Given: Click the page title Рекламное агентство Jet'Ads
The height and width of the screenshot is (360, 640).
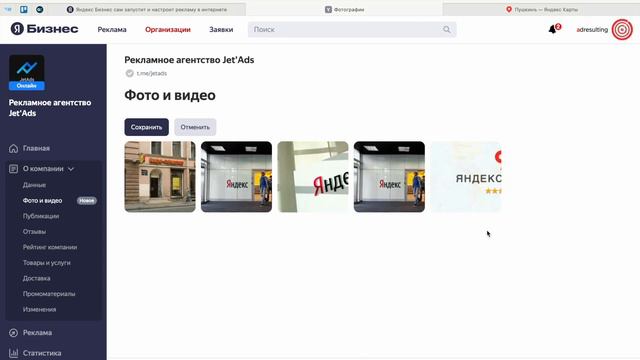Looking at the screenshot, I should tap(189, 60).
